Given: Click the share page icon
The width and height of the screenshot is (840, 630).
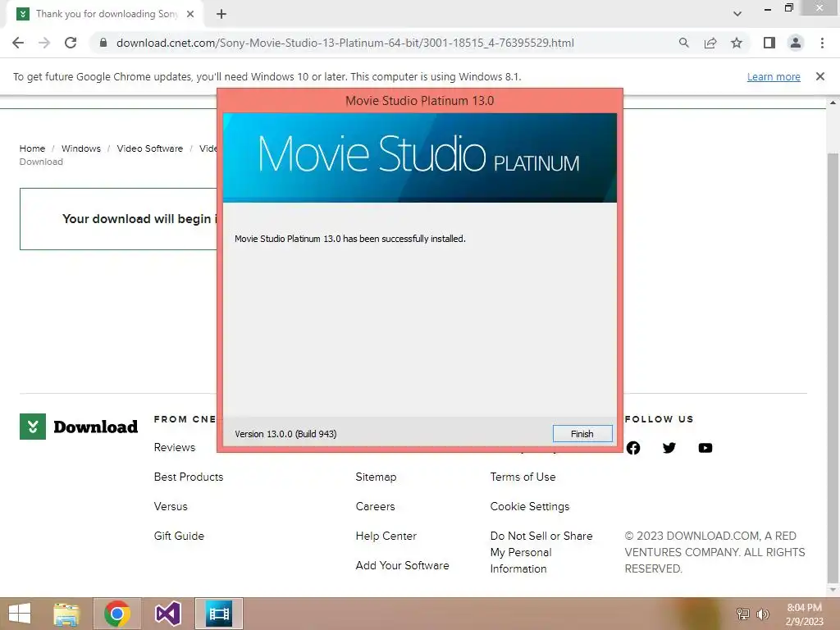Looking at the screenshot, I should (710, 43).
